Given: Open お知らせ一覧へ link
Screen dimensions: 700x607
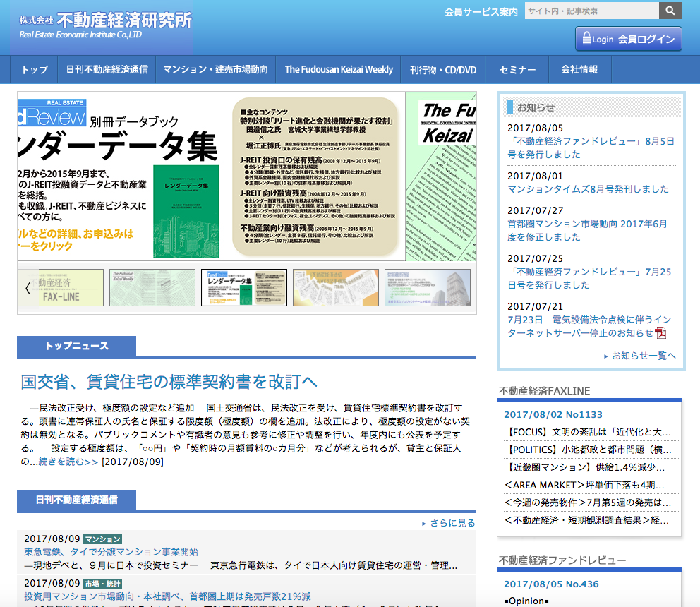Looking at the screenshot, I should [x=643, y=356].
